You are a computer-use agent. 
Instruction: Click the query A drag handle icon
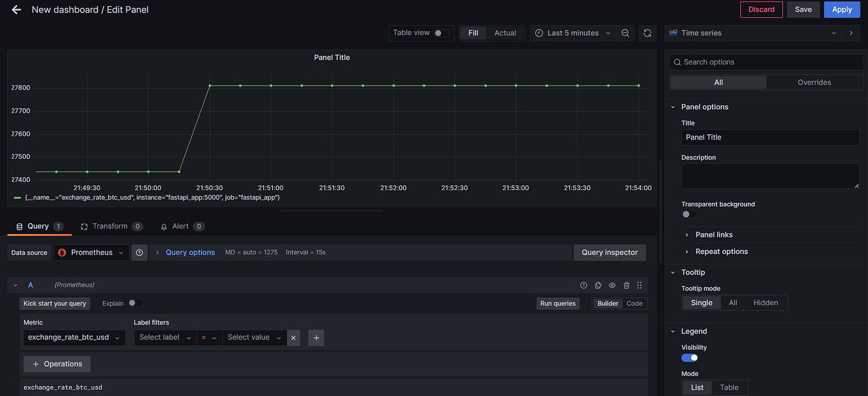639,286
